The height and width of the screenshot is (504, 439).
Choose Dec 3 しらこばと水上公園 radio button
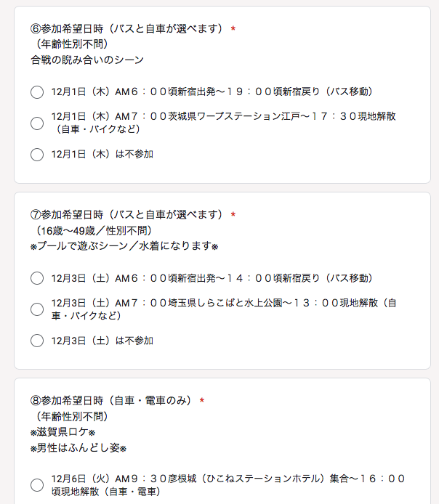point(37,309)
